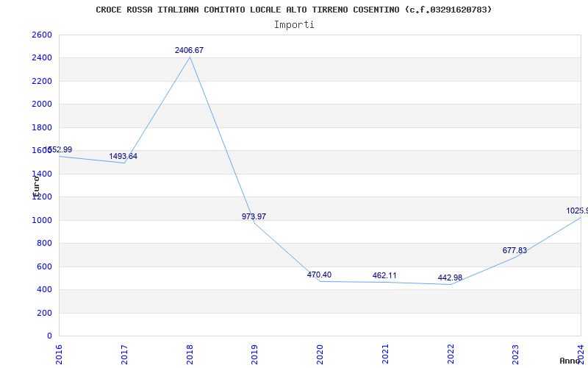This screenshot has width=588, height=368.
Task: Click the chart subtitle Importi
Action: point(294,25)
